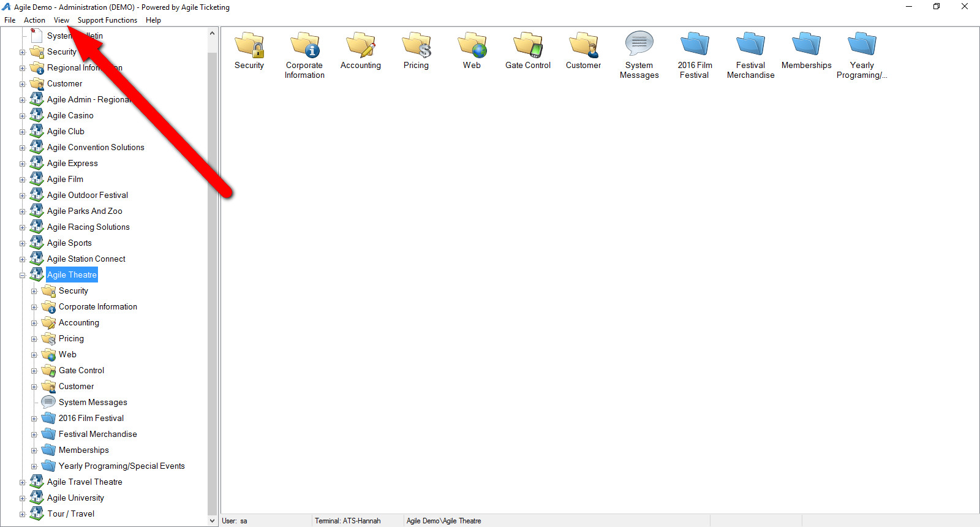Open the Pricing folder icon in right pane
The image size is (980, 527).
coord(417,45)
